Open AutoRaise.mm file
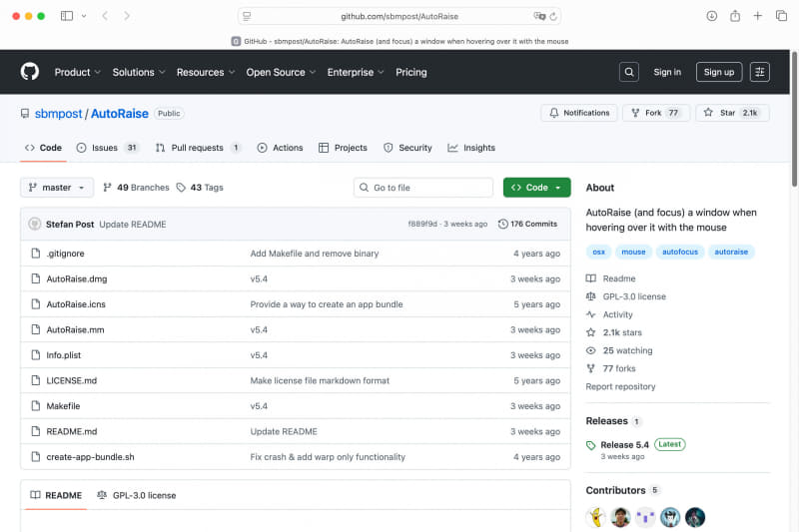Viewport: 799px width, 532px height. click(x=76, y=330)
